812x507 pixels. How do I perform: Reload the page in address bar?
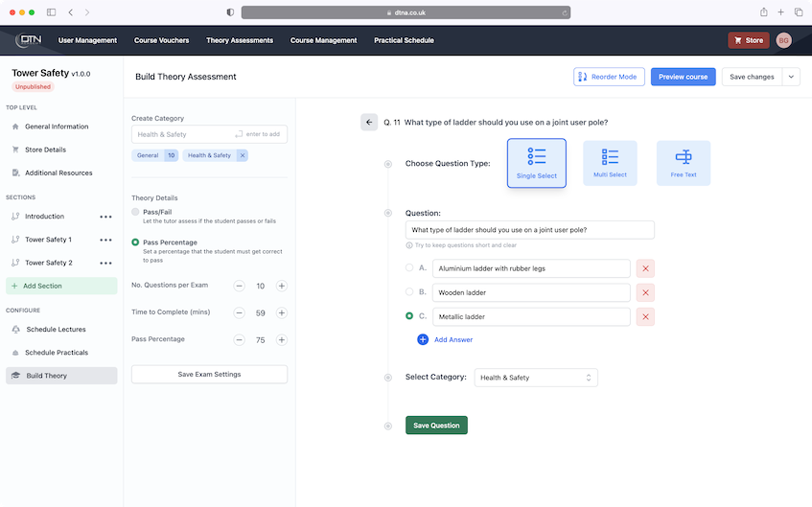(x=564, y=12)
